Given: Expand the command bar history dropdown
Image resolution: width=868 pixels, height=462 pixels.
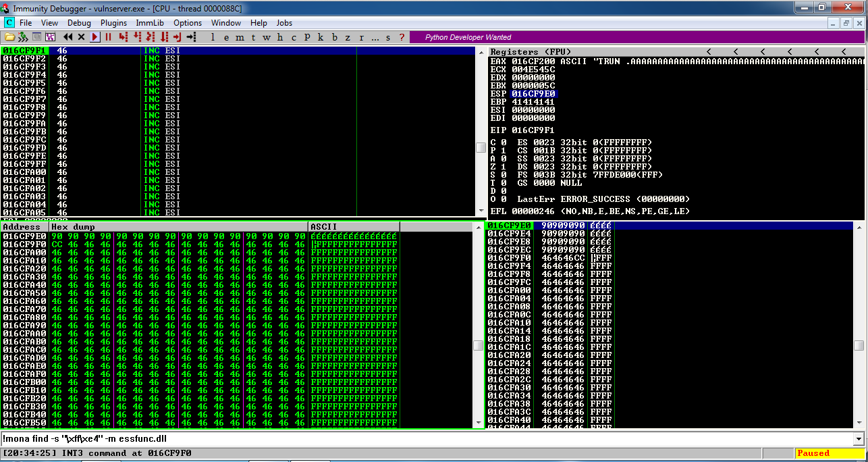Looking at the screenshot, I should 859,439.
